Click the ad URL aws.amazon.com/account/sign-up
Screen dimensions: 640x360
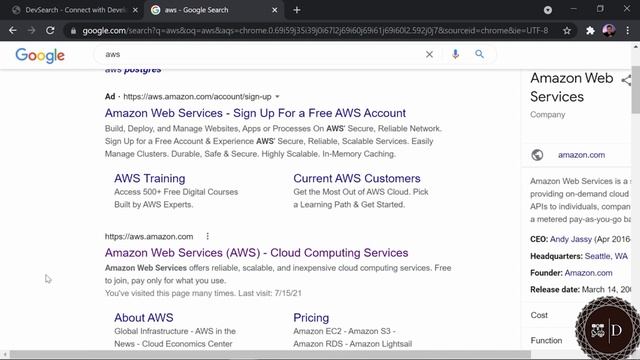click(x=197, y=97)
